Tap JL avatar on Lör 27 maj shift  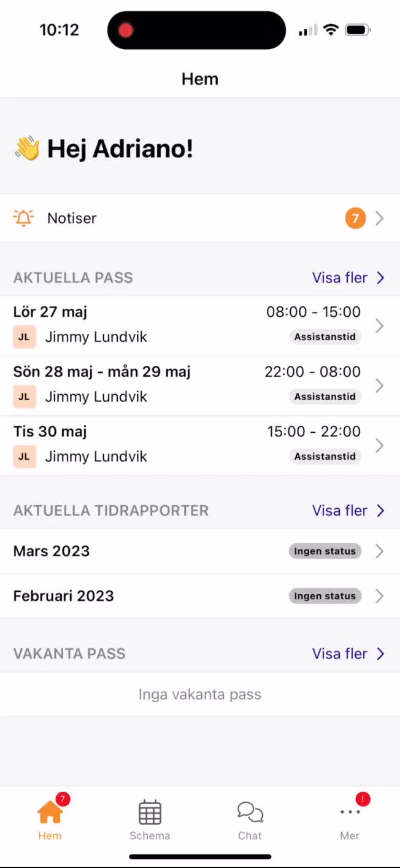[x=25, y=337]
